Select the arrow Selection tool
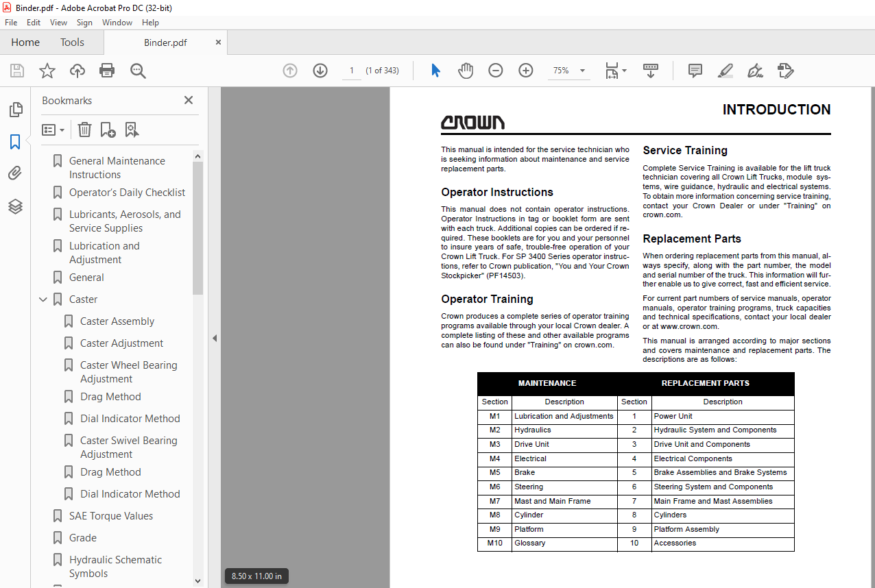Image resolution: width=875 pixels, height=588 pixels. (x=435, y=71)
